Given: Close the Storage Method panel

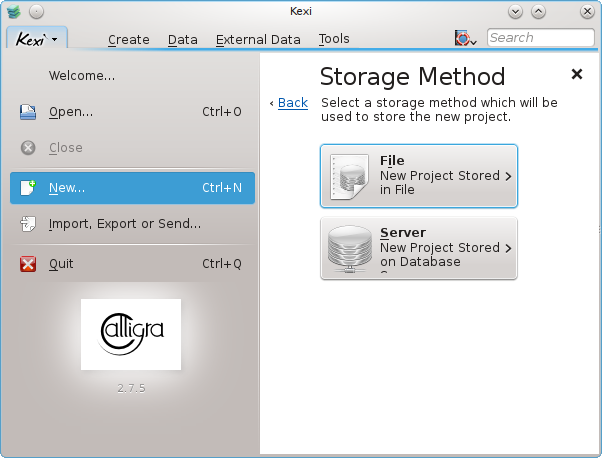Looking at the screenshot, I should [576, 74].
